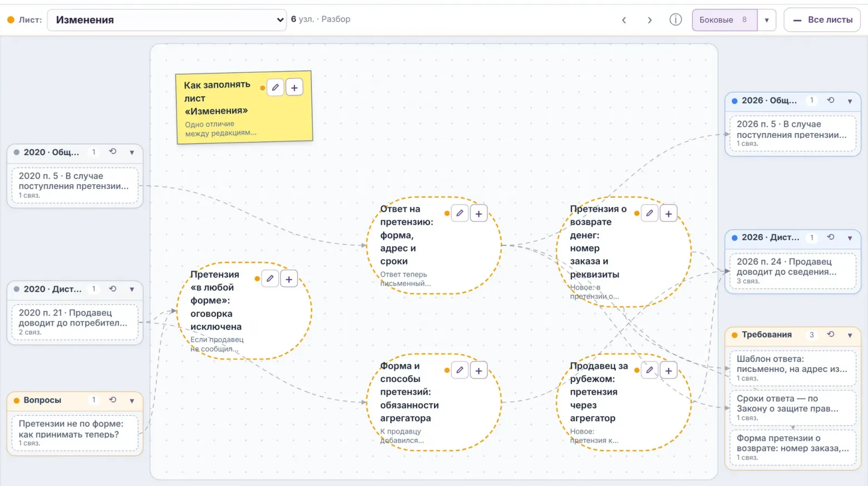Edit node «Ответ на претензию: форма, адрес и сроки»
Viewport: 868px width, 486px height.
pos(460,214)
